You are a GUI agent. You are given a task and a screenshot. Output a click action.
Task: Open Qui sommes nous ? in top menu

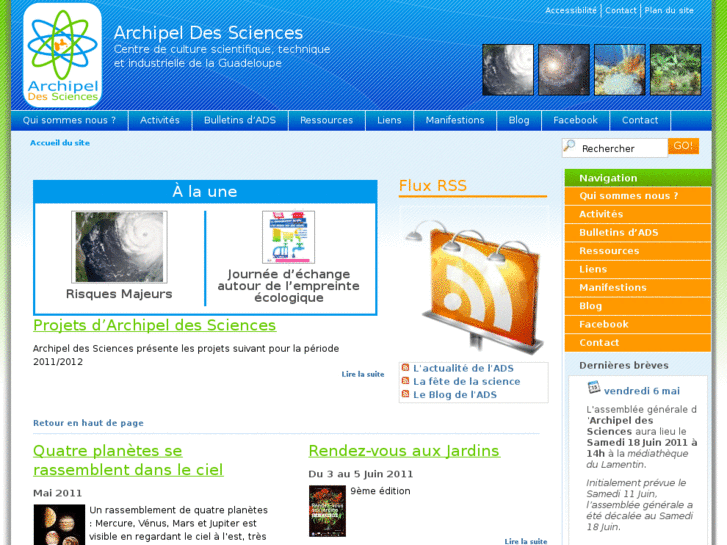pos(69,120)
